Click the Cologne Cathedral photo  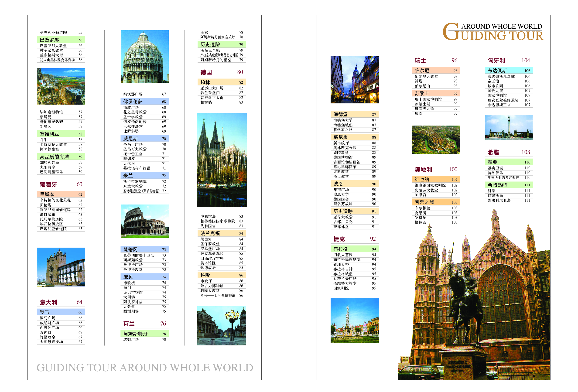click(x=222, y=160)
